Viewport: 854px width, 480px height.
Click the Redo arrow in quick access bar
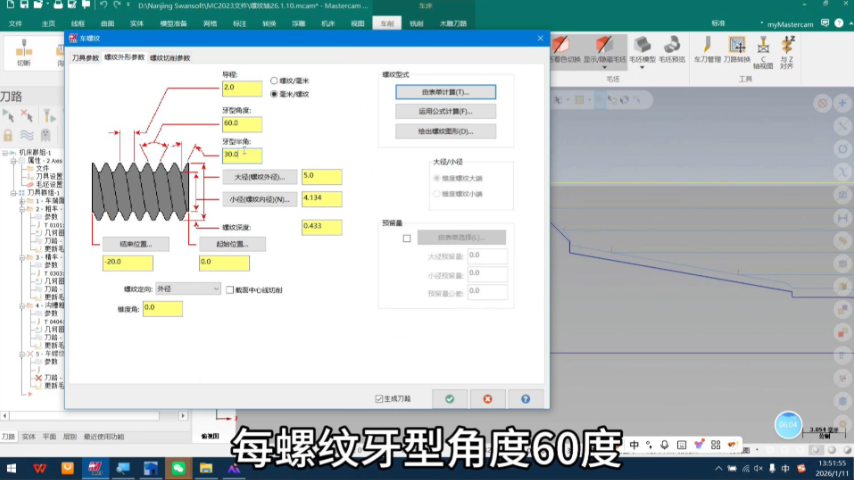coord(117,5)
